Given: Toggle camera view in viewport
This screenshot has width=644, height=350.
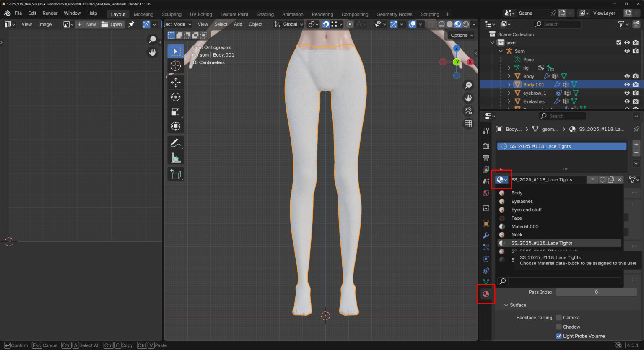Looking at the screenshot, I should click(x=468, y=111).
